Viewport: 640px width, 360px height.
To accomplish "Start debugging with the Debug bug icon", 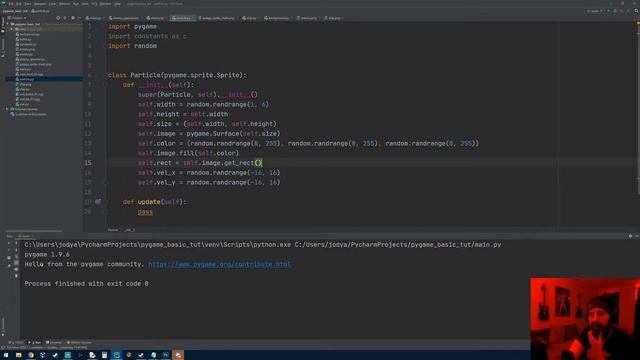I will 615,11.
